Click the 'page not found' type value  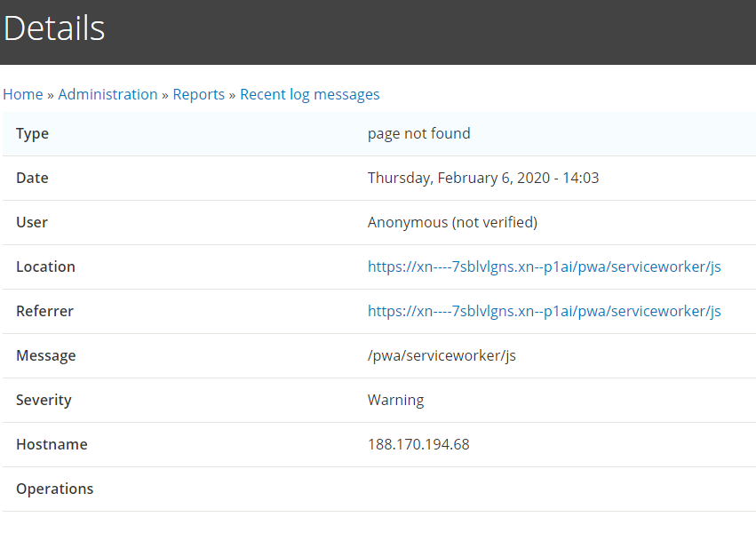pos(419,133)
